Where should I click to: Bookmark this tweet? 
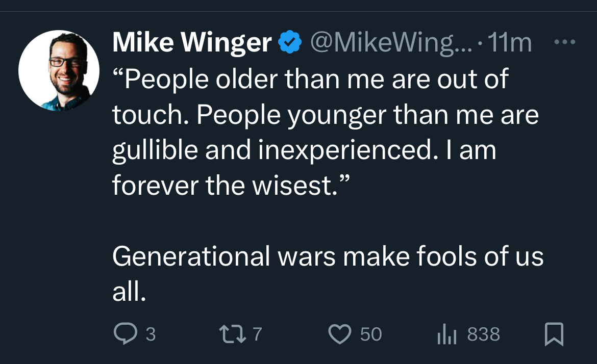554,334
